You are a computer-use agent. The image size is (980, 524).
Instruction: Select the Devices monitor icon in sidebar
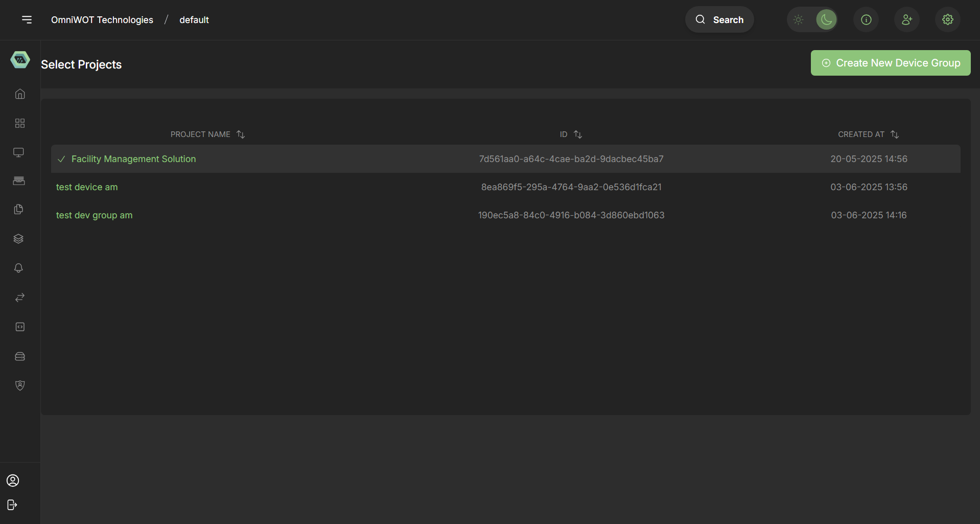[19, 152]
